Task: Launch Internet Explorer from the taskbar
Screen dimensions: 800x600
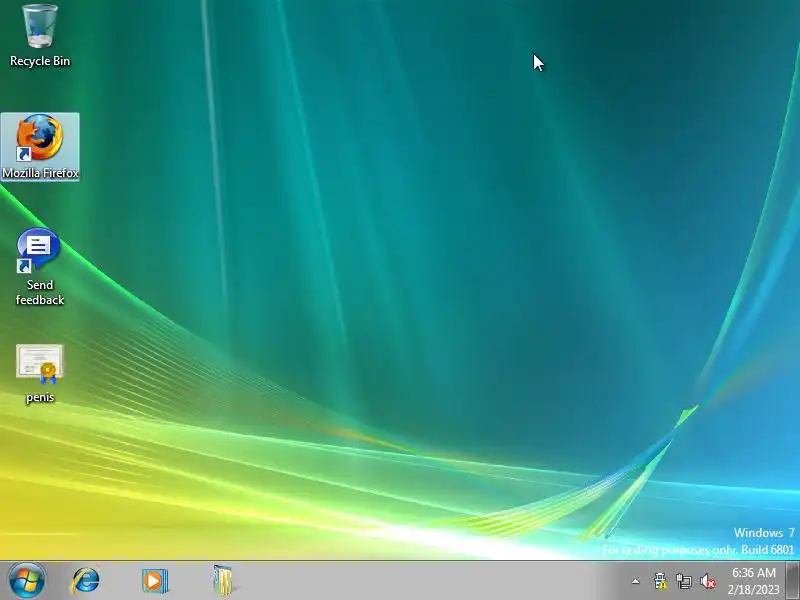Action: click(85, 581)
